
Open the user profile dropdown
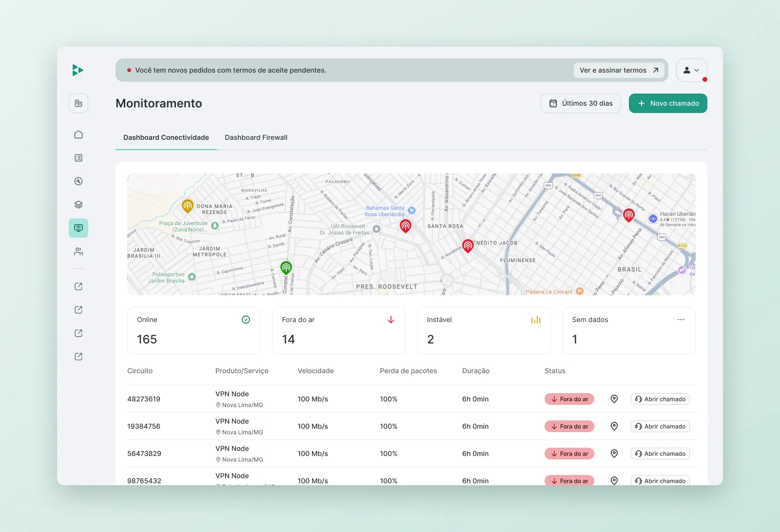pos(692,70)
